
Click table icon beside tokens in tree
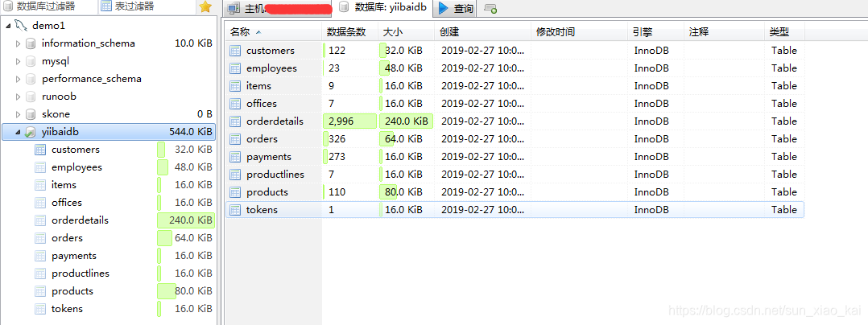tap(40, 308)
